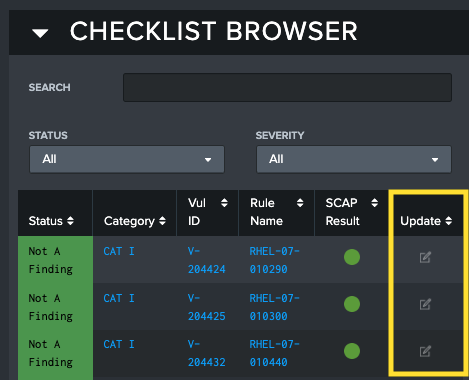Open vulnerability V-204432 link
Viewport: 469px width, 380px height.
pos(207,353)
